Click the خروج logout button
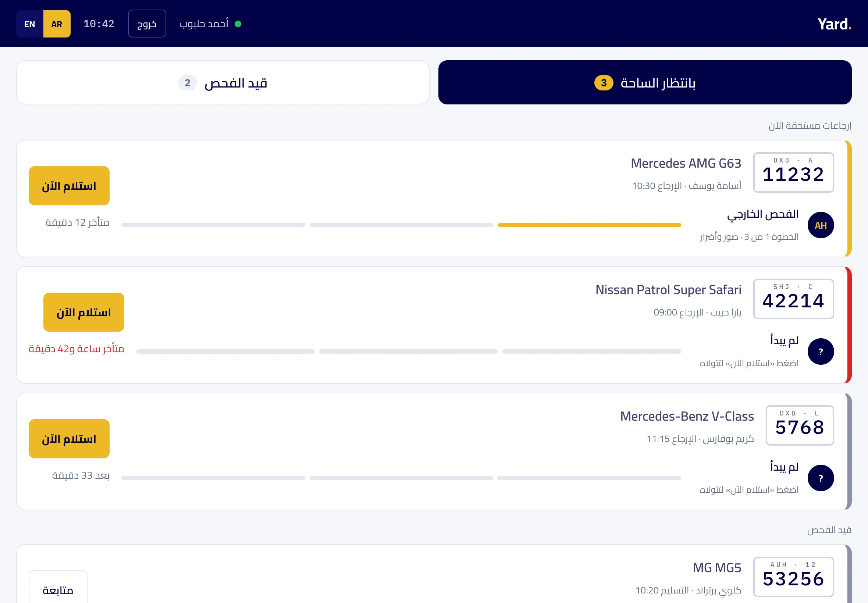This screenshot has height=603, width=868. [x=147, y=24]
